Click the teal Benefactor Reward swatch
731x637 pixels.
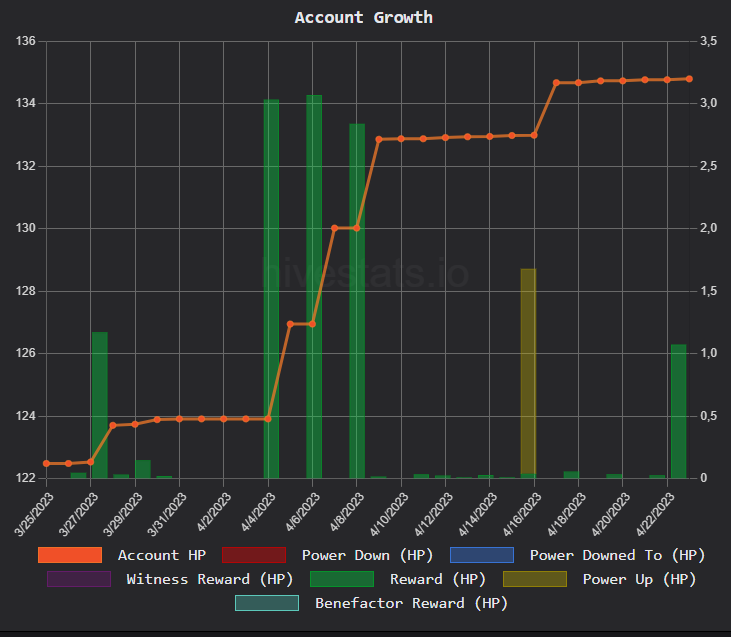point(267,603)
